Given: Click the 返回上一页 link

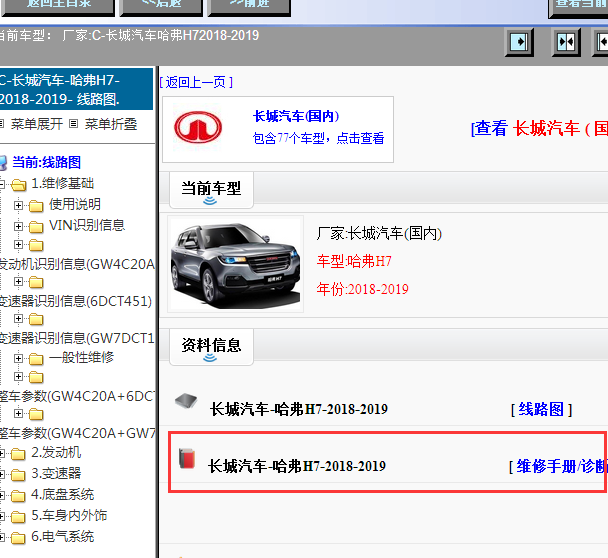Looking at the screenshot, I should pos(196,82).
